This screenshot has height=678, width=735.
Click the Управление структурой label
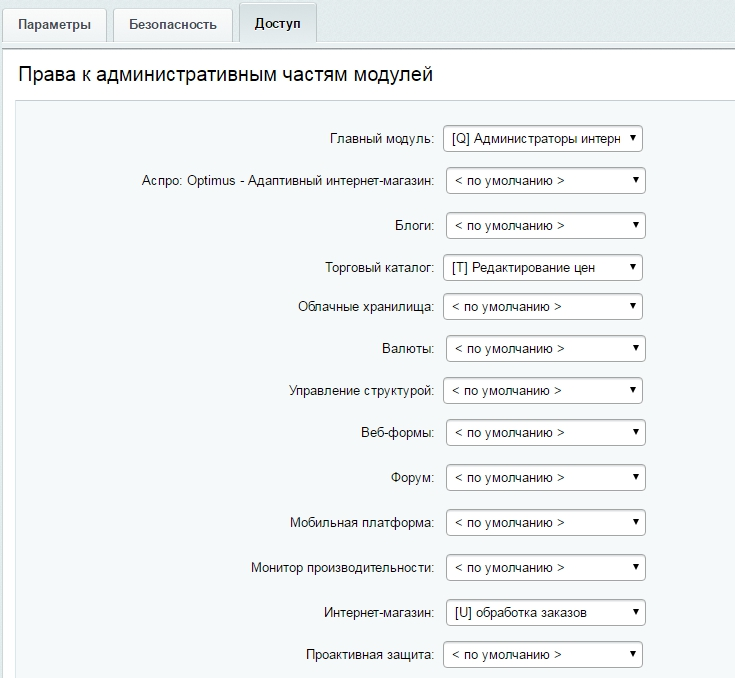tap(361, 391)
